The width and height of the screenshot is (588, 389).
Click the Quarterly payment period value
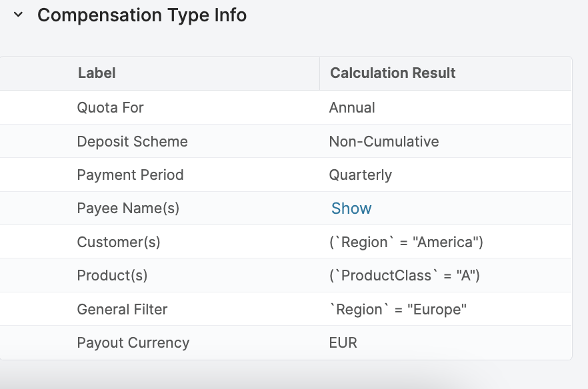(360, 175)
